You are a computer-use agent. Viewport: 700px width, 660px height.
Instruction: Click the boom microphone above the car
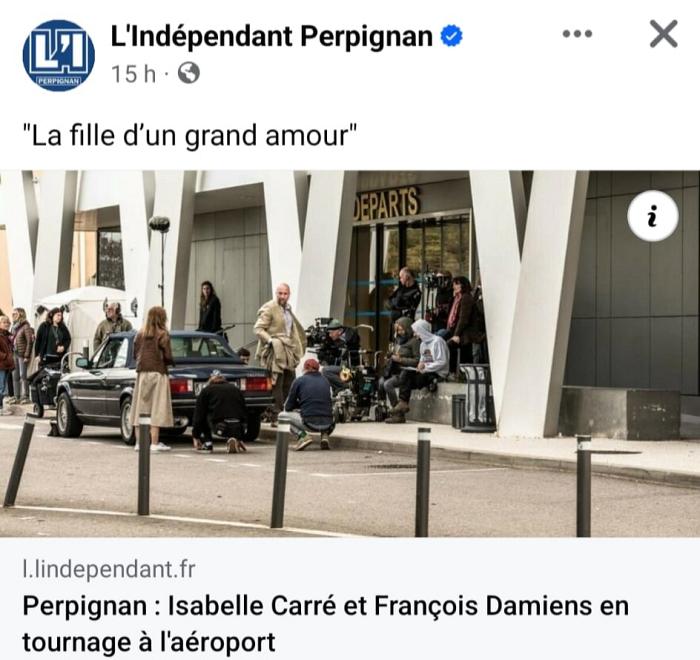[x=159, y=224]
